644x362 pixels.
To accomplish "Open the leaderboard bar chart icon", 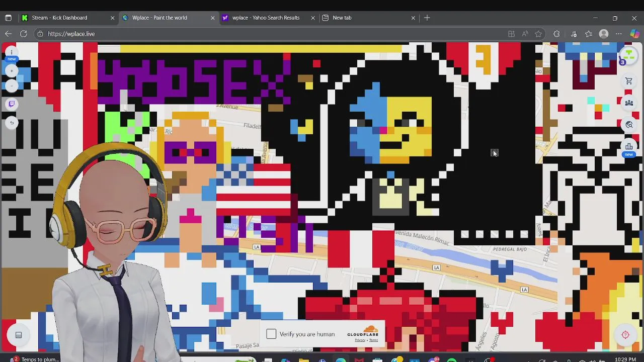I will point(629,146).
